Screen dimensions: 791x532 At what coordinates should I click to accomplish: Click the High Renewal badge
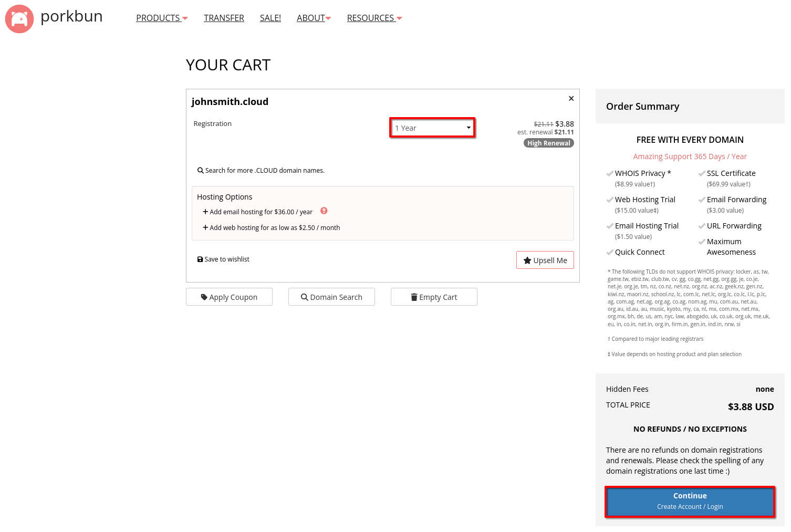(x=549, y=143)
